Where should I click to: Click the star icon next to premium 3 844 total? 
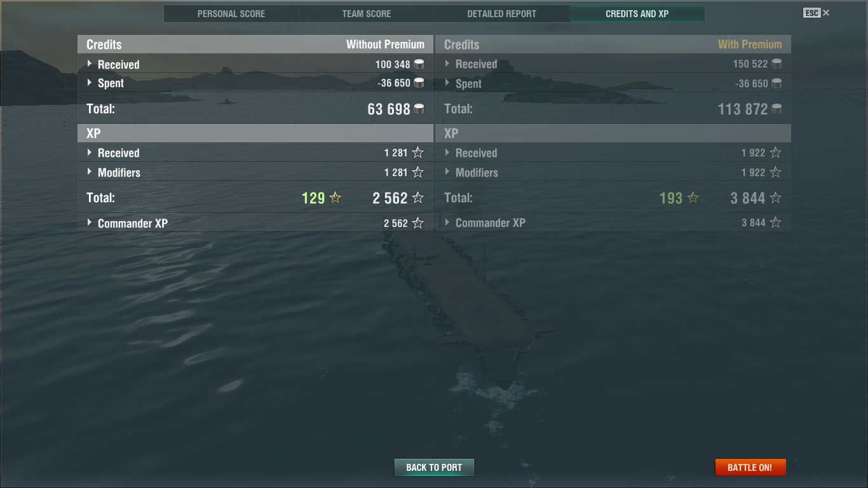775,198
